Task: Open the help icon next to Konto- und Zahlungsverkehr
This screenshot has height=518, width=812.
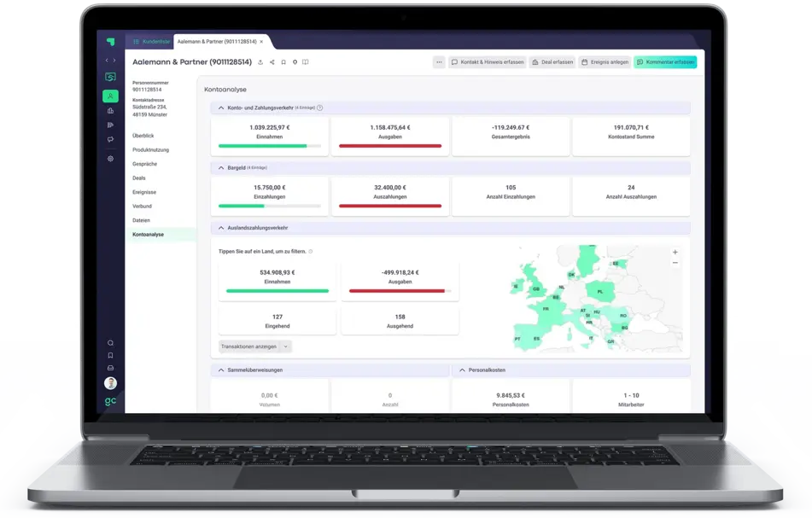Action: tap(319, 108)
